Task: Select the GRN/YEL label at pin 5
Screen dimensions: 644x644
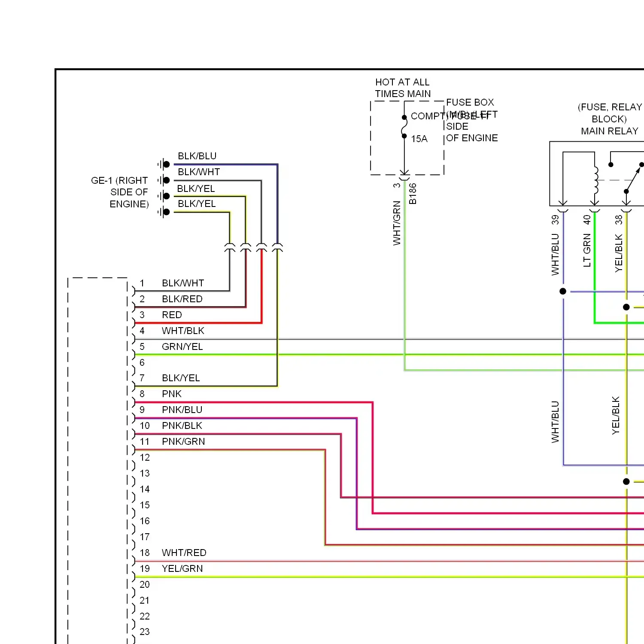Action: [x=182, y=346]
